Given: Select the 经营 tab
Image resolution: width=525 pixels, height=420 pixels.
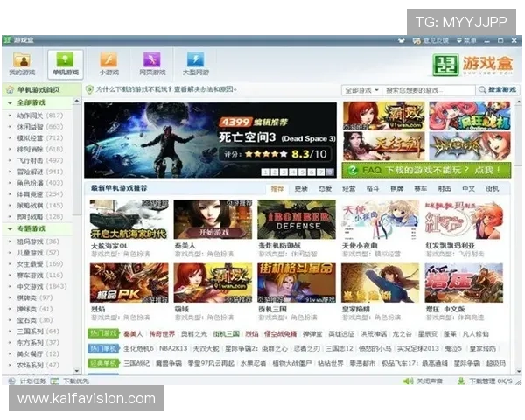Looking at the screenshot, I should (x=348, y=189).
